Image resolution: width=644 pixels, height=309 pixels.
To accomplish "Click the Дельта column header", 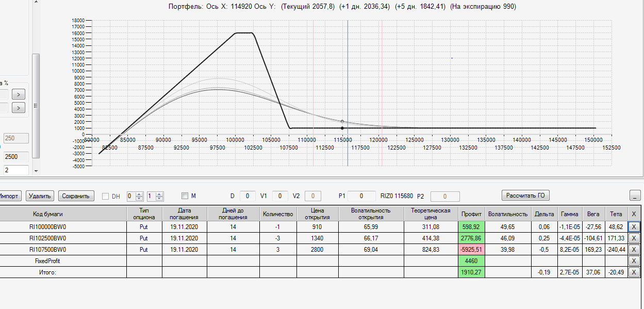I will [x=545, y=214].
